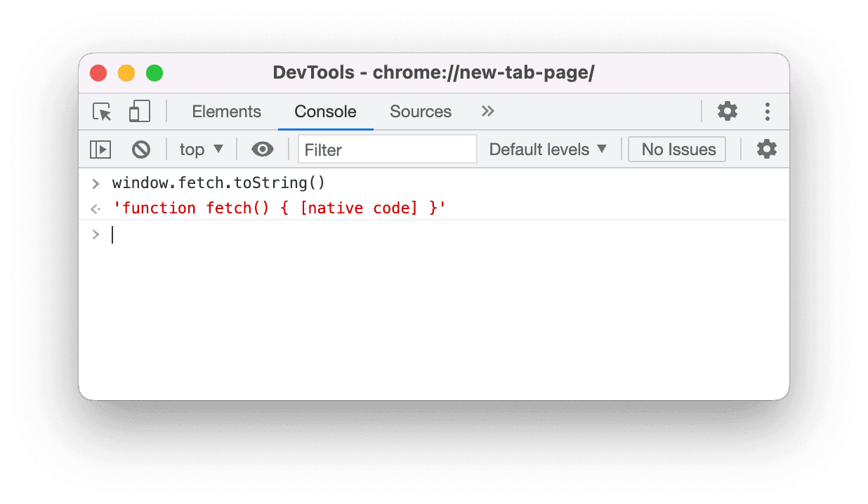Screen dimensions: 868x504
Task: Click the window.fetch.toString() command line
Action: (x=219, y=183)
